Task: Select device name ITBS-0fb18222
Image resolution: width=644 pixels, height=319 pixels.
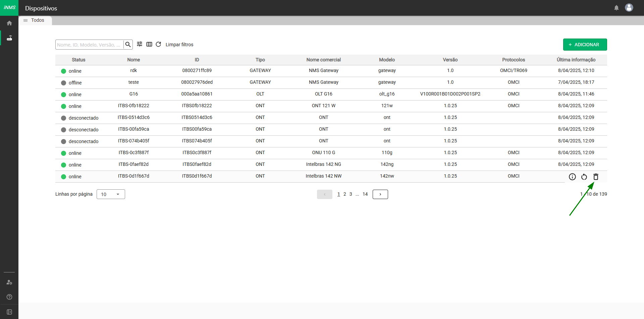Action: tap(133, 106)
